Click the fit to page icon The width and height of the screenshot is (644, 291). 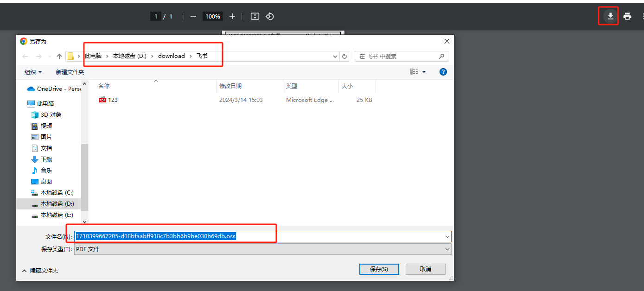255,16
